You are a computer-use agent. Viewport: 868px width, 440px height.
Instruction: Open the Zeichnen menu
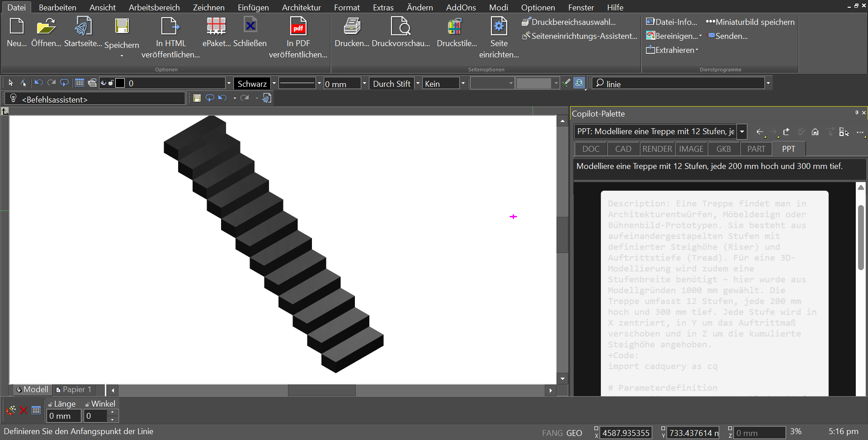(208, 7)
